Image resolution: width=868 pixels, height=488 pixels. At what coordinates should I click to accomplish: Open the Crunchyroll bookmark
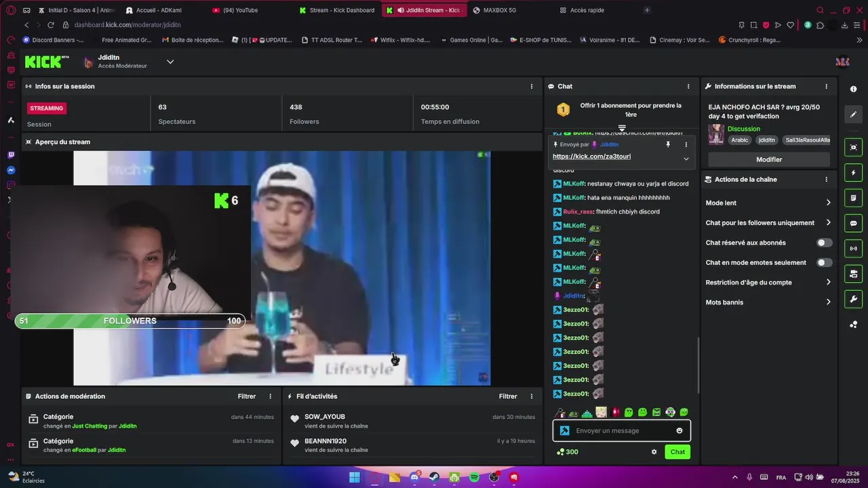pyautogui.click(x=749, y=40)
